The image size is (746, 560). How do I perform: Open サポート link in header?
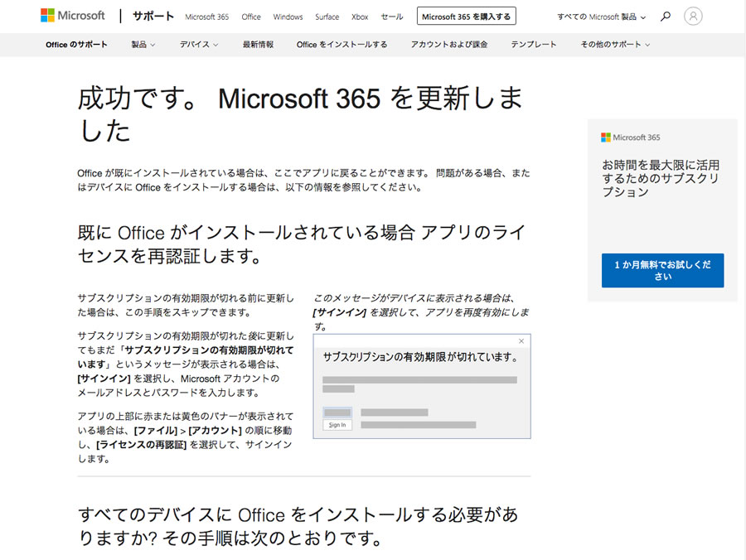click(153, 17)
